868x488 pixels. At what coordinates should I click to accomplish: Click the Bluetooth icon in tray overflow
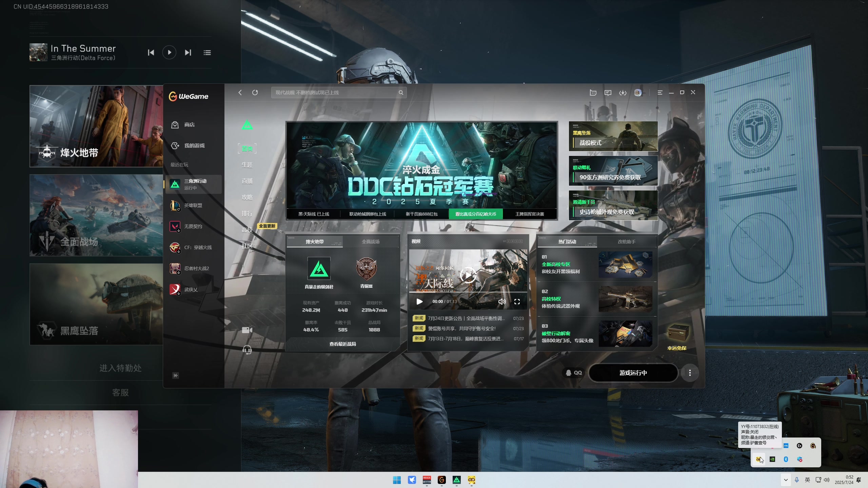pos(786,459)
